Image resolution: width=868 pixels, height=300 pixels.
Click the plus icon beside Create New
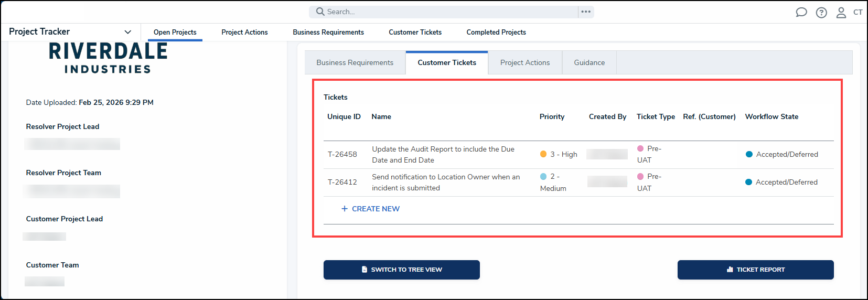[x=345, y=209]
